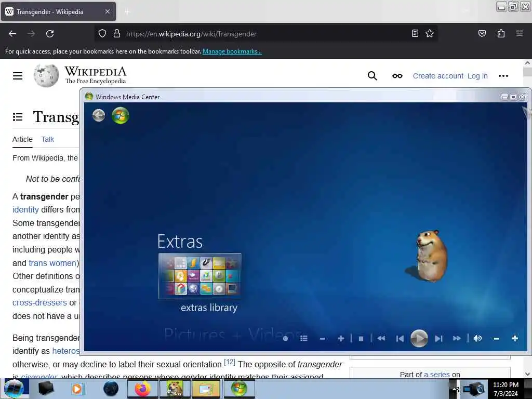Click the round Play button in Media Center
This screenshot has height=399, width=532.
point(419,338)
